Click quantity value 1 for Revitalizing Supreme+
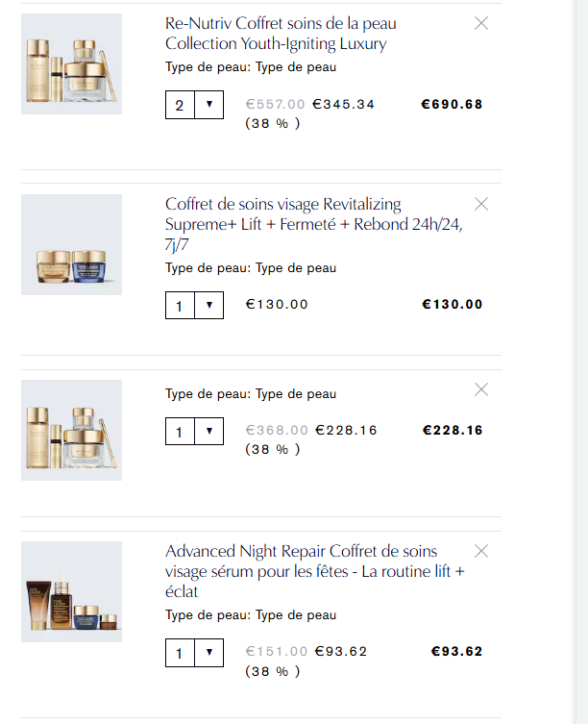The width and height of the screenshot is (588, 724). click(180, 305)
